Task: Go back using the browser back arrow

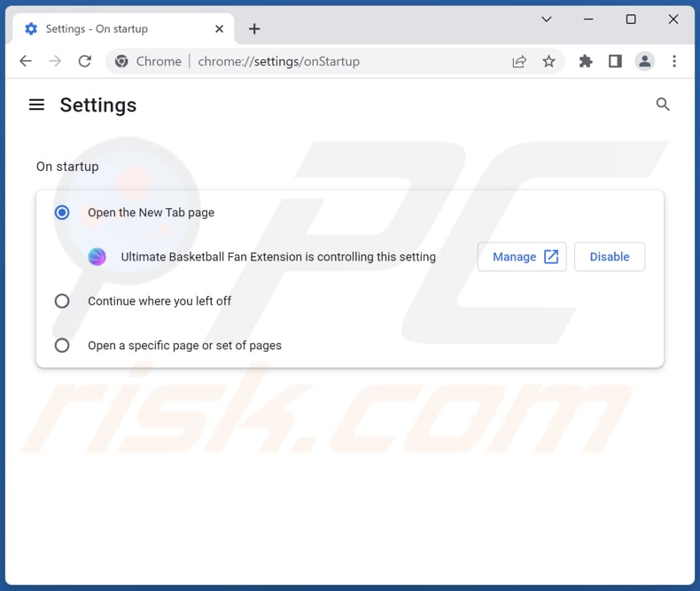Action: (x=26, y=61)
